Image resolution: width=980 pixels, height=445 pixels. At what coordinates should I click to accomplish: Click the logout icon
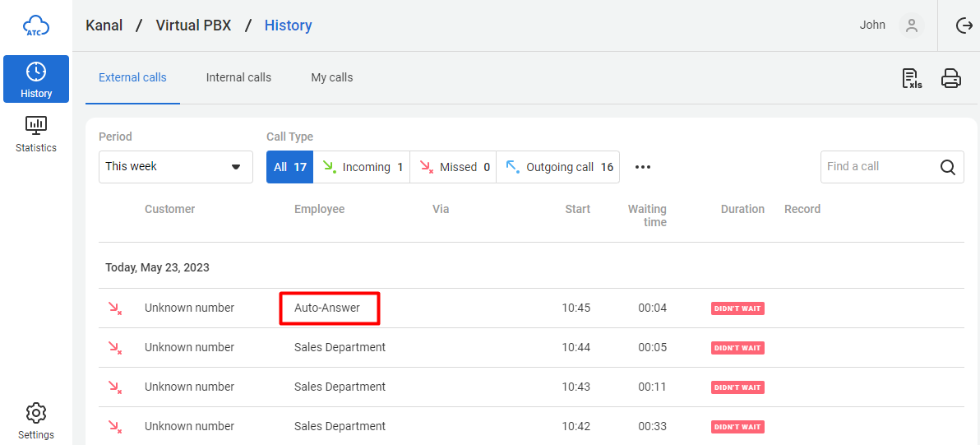pos(964,25)
